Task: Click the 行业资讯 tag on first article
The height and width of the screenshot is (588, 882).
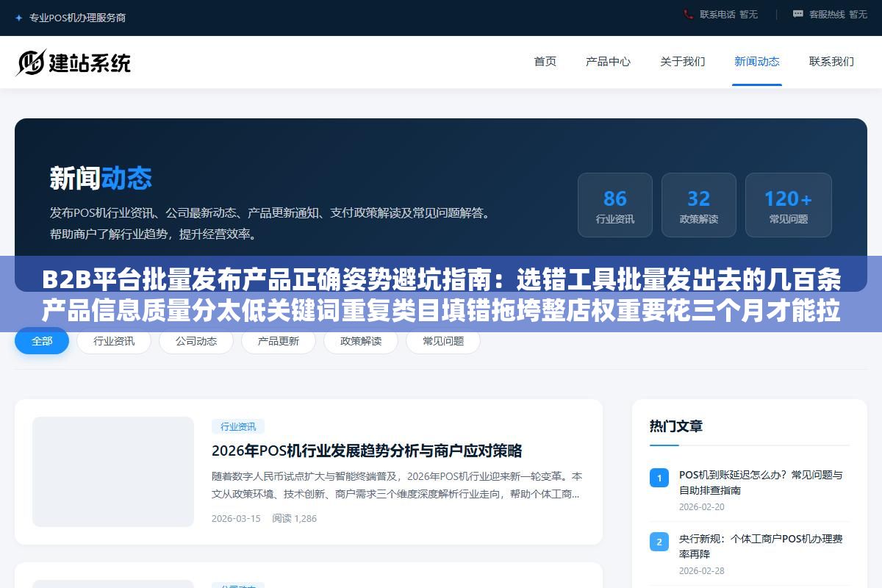Action: pos(238,426)
